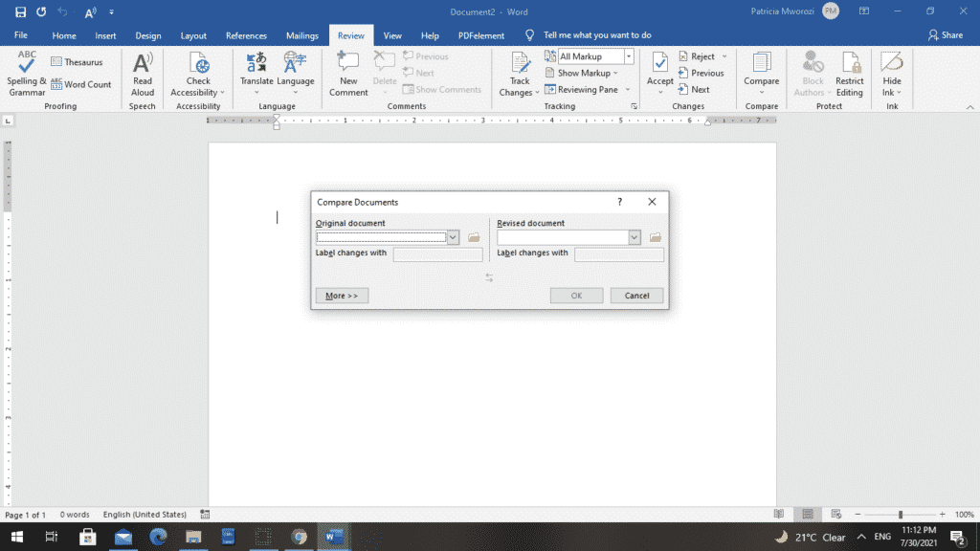Toggle Track Changes on
This screenshot has height=551, width=980.
pyautogui.click(x=520, y=73)
